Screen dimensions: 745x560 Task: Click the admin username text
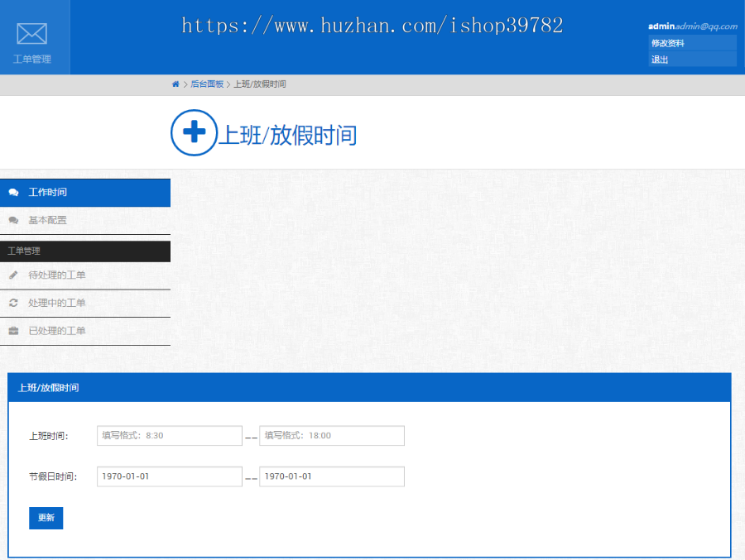pyautogui.click(x=661, y=26)
